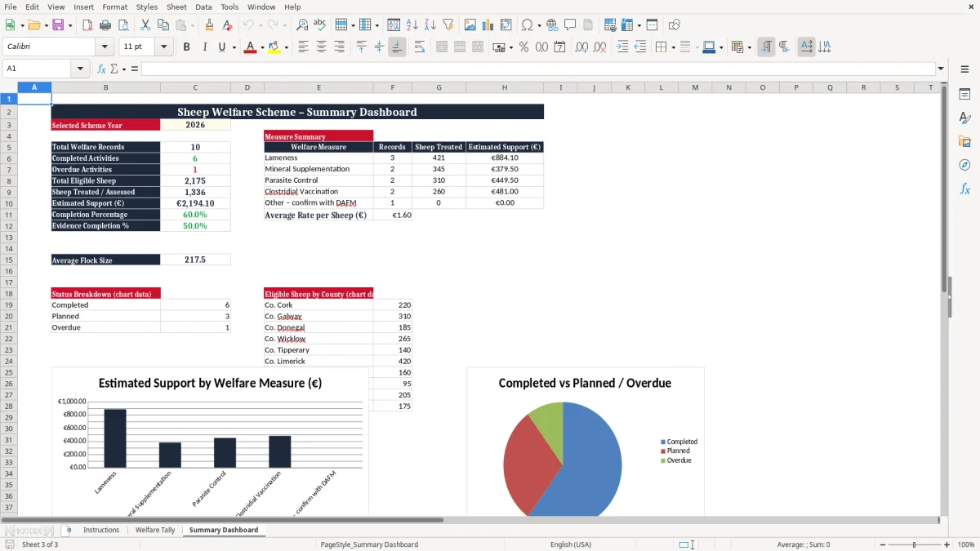Expand the Name Box dropdown
Image resolution: width=980 pixels, height=551 pixels.
point(80,69)
